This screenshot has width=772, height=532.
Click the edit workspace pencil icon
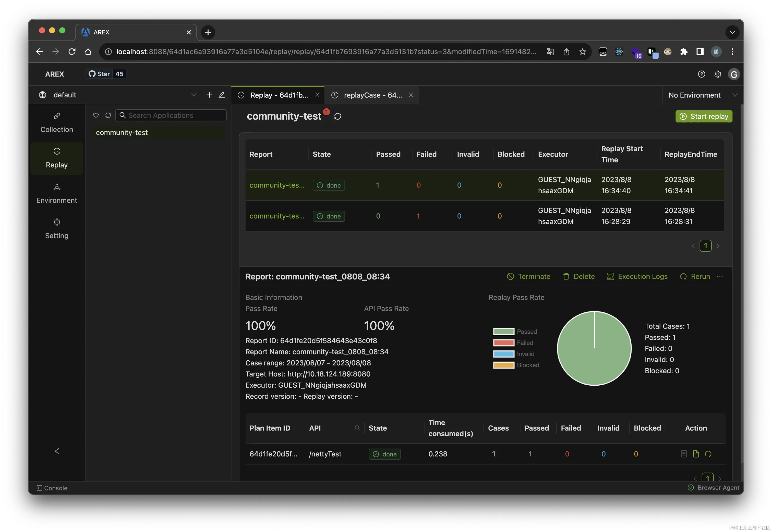pyautogui.click(x=222, y=95)
